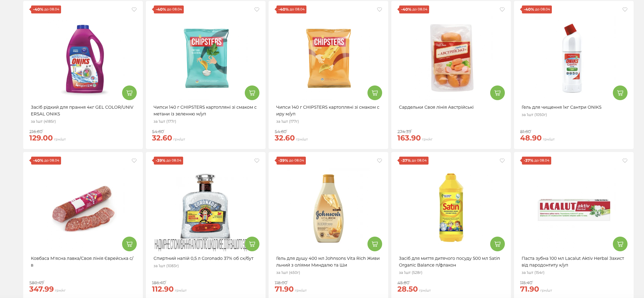Toggle favorite heart for Coronado drink
The image size is (644, 298).
click(257, 161)
